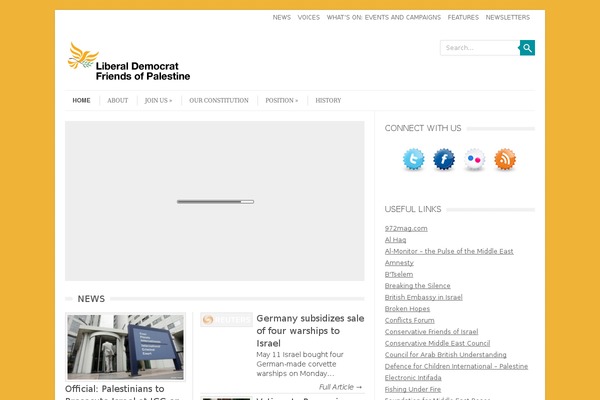Open Defence for Children International – Palestine link

(x=456, y=366)
